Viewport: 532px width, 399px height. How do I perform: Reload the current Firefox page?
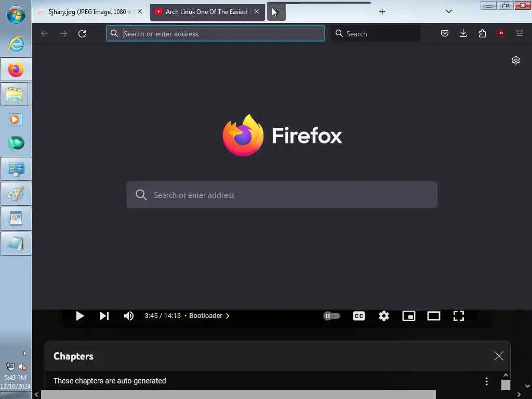[82, 34]
